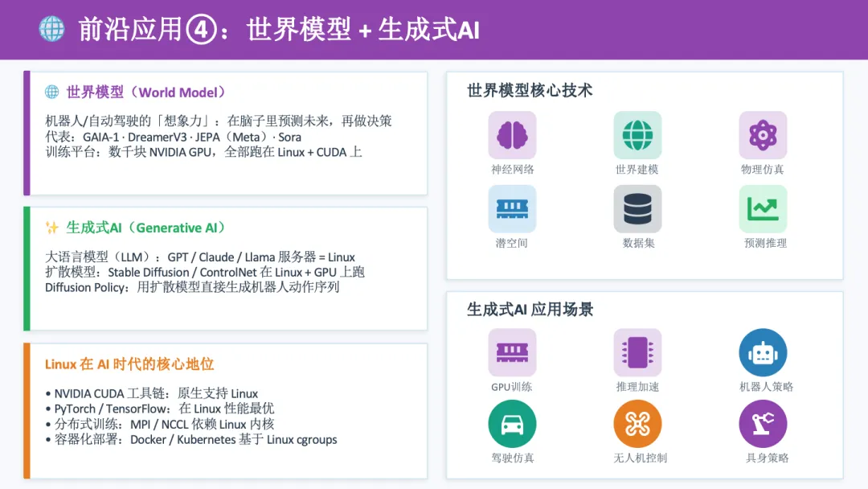The image size is (868, 489).
Task: Click the GPU训练 label
Action: tap(511, 387)
